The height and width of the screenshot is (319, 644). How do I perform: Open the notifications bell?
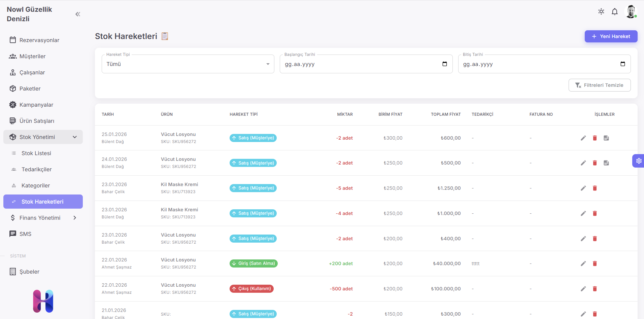tap(615, 12)
